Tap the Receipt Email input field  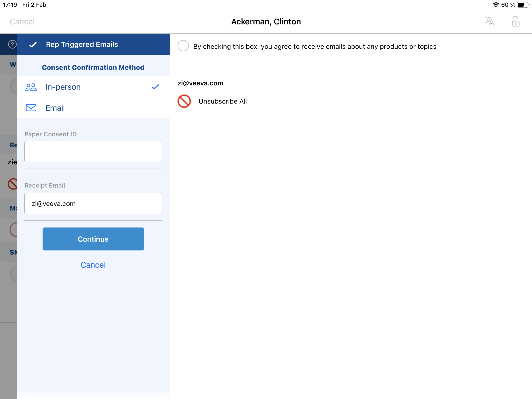point(93,204)
